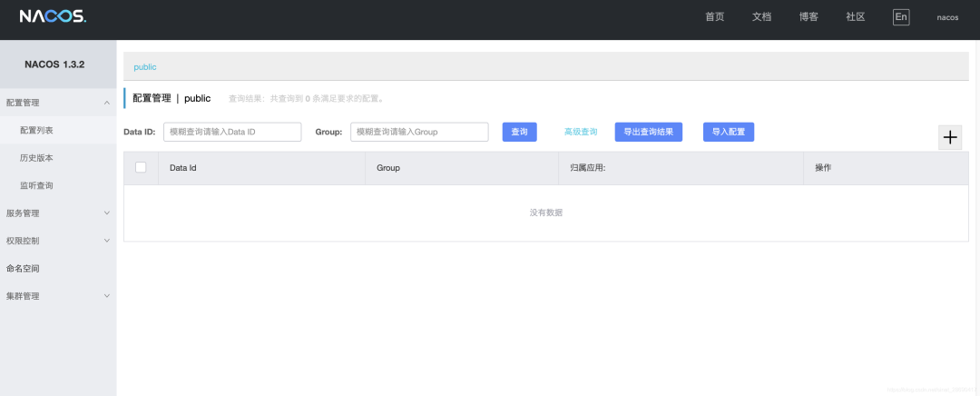Viewport: 980px width, 396px height.
Task: Click the 归属应用 column header
Action: click(x=587, y=168)
